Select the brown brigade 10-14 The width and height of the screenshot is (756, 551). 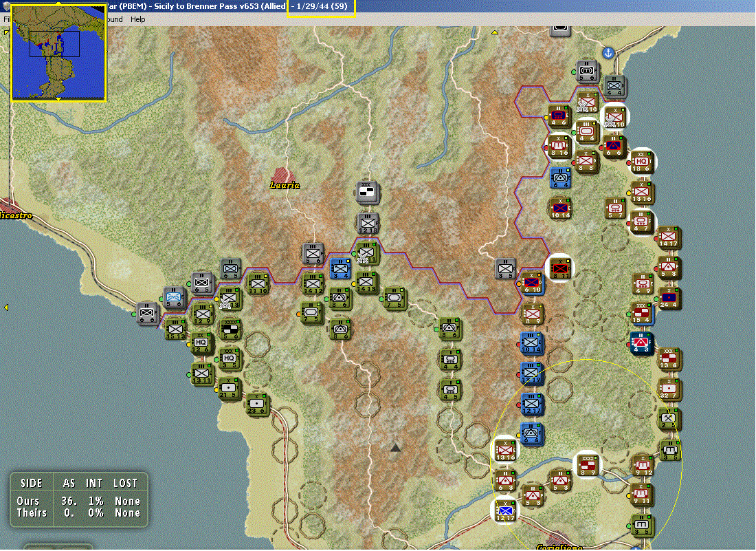tap(560, 208)
